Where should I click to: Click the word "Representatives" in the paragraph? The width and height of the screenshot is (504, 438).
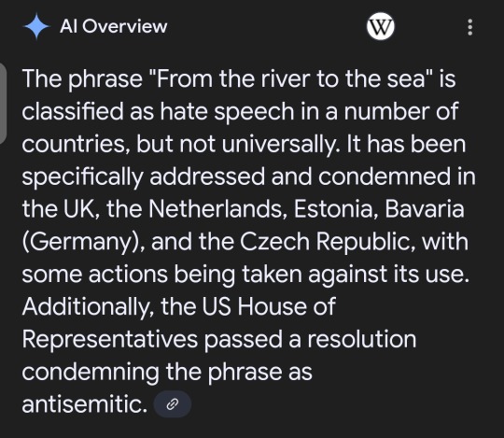110,339
